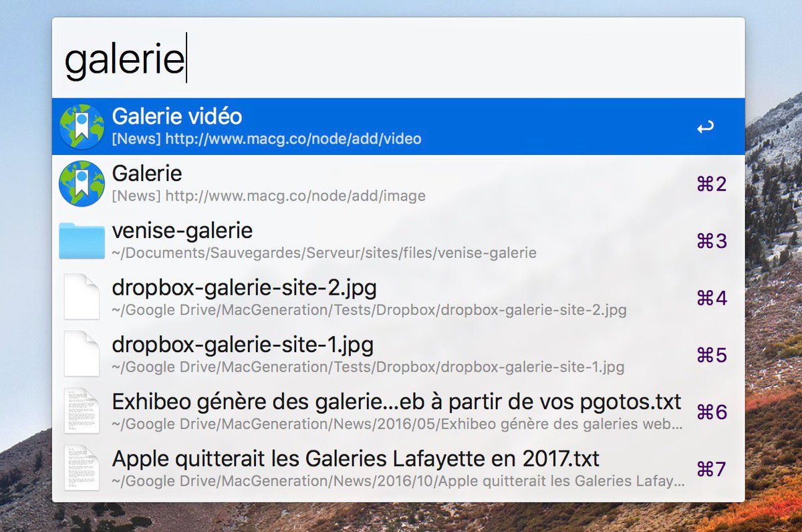Click the return arrow icon on selected result
Viewport: 802px width, 532px height.
[x=705, y=127]
